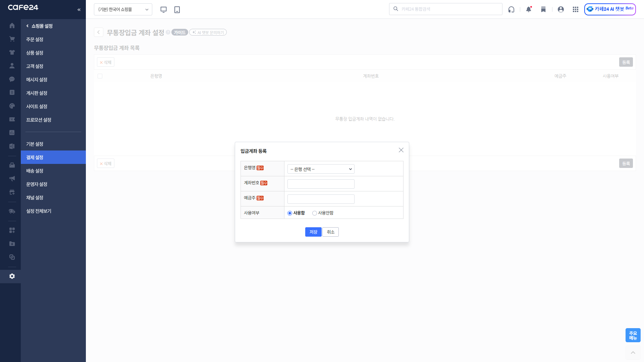Open the apps grid icon
The width and height of the screenshot is (644, 362).
click(576, 9)
